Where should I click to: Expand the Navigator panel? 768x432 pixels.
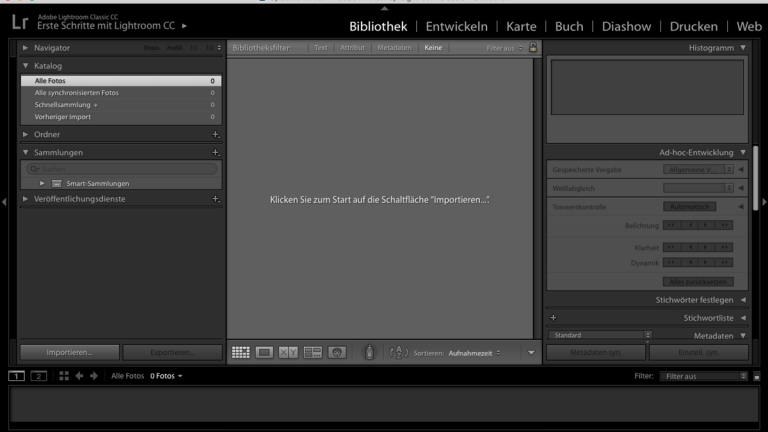coord(26,47)
